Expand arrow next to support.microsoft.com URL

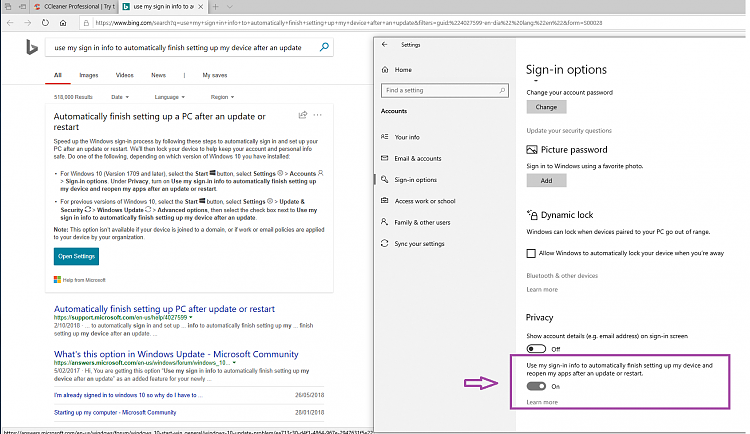click(191, 317)
